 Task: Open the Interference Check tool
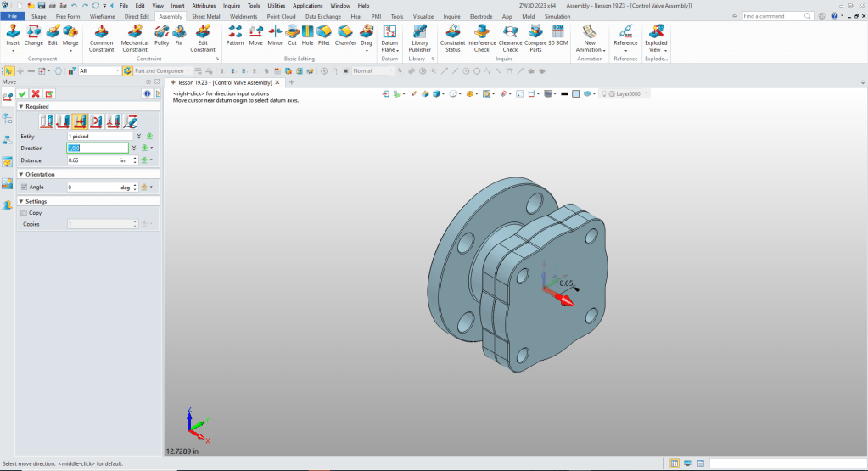481,31
